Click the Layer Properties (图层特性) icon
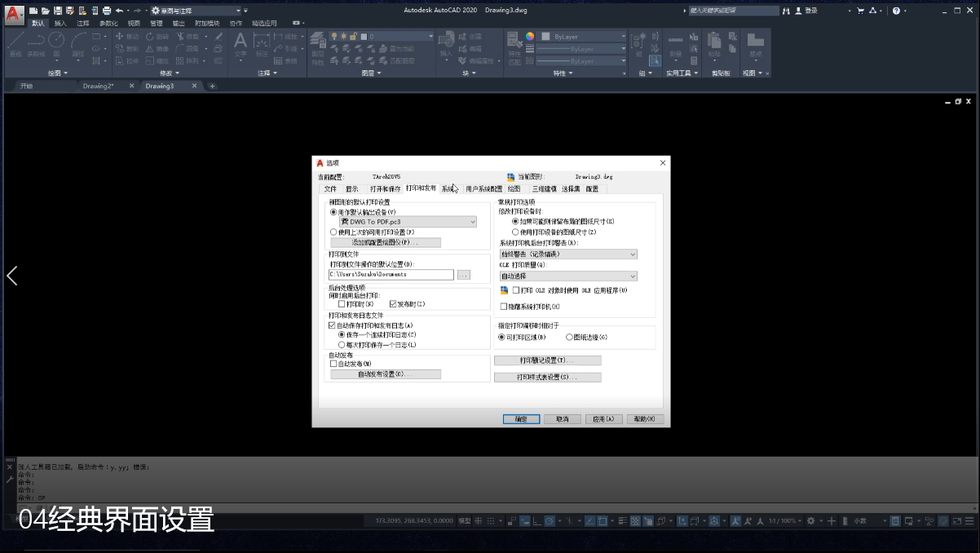980x553 pixels. coord(318,41)
